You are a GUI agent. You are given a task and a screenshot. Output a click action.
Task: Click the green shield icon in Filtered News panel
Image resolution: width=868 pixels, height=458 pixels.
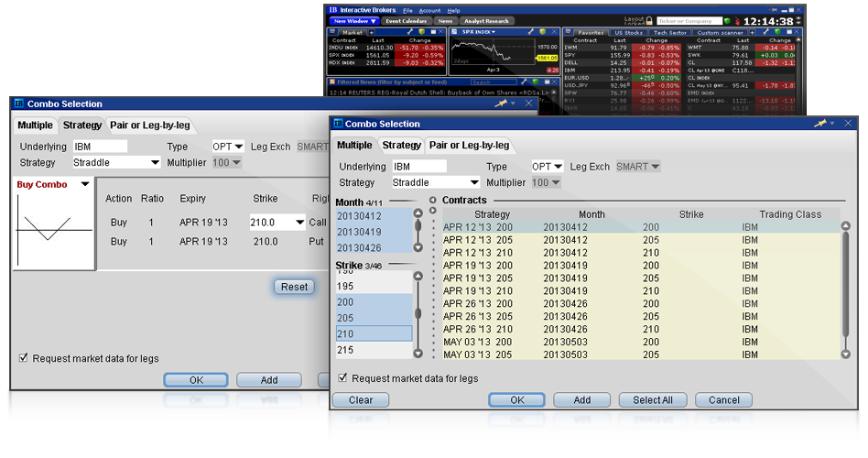536,82
